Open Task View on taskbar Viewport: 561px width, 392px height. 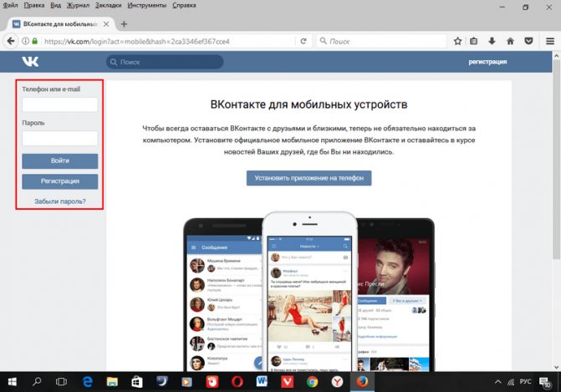(x=61, y=382)
